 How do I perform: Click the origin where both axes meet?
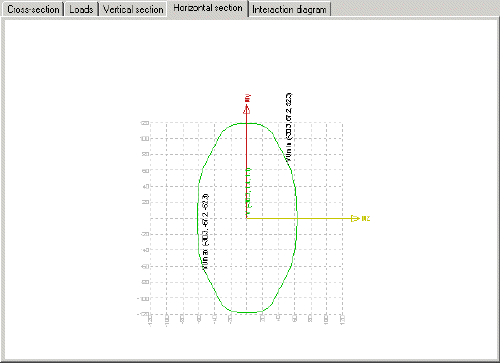[x=247, y=218]
